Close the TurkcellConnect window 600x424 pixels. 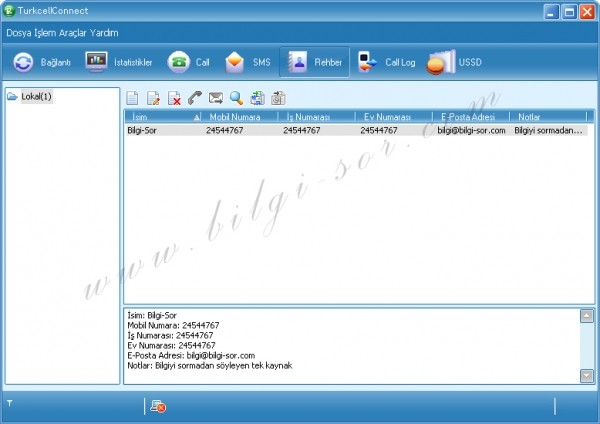coord(587,12)
